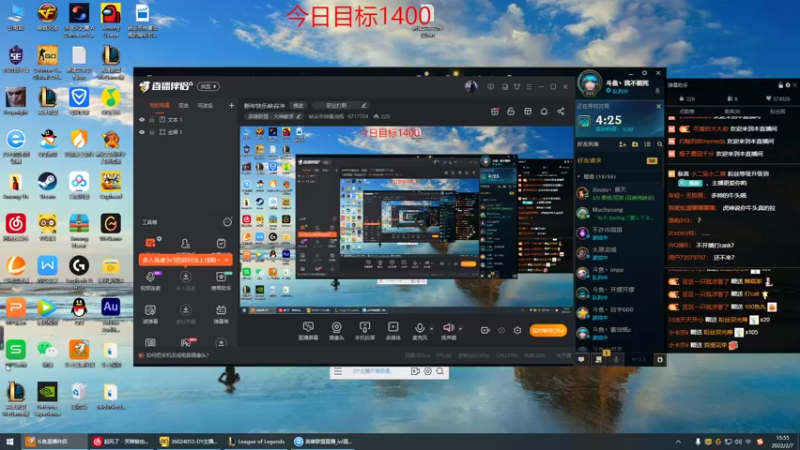Expand the toolbox 工具箱 round button

coord(227,222)
